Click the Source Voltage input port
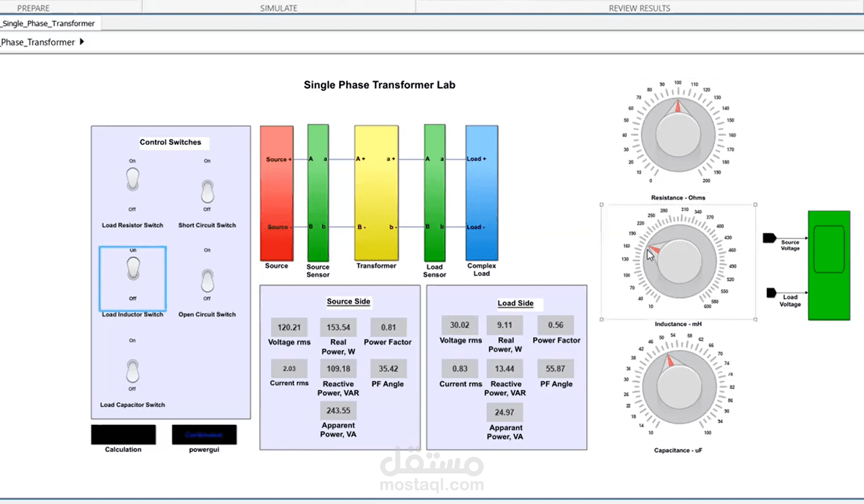 [769, 237]
